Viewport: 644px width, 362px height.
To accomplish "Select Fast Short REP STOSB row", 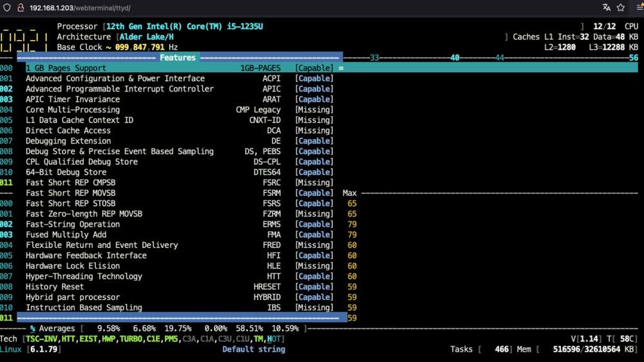I will 180,204.
